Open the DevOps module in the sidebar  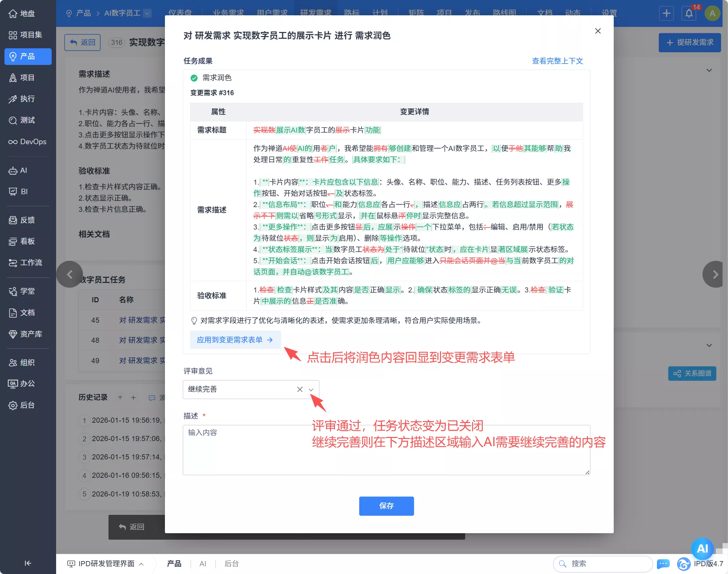click(x=28, y=142)
